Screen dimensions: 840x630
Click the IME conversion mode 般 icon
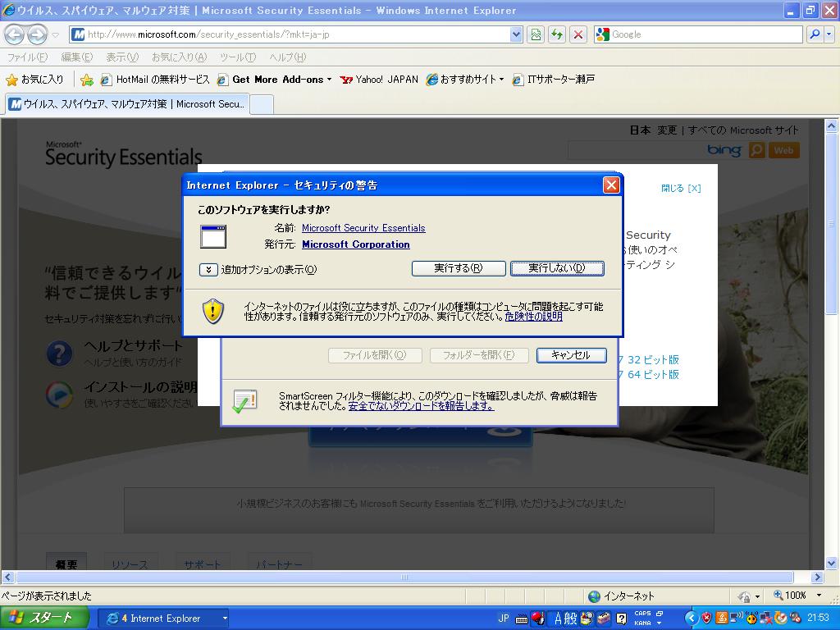point(570,619)
